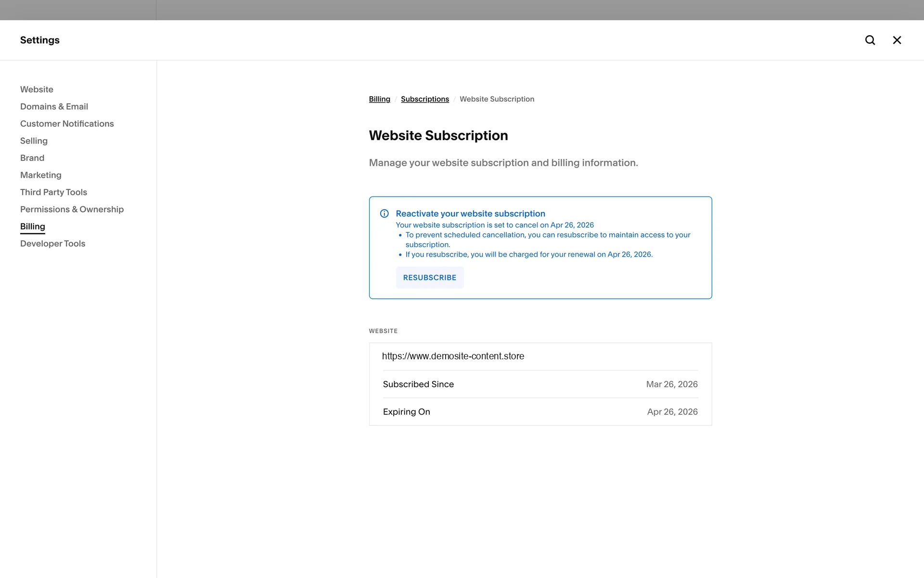Click the 'Expiring On' label
Viewport: 924px width, 578px height.
[x=406, y=412]
